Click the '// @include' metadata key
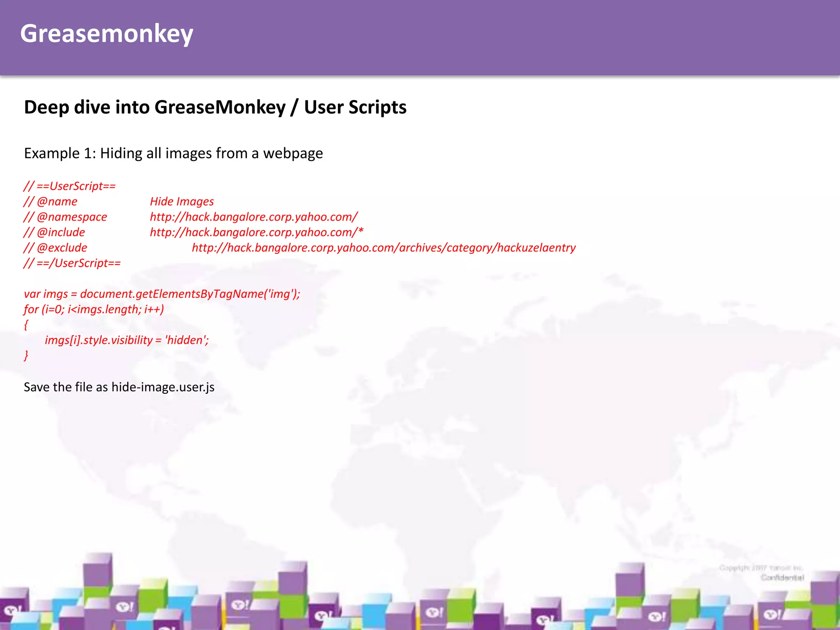 click(x=54, y=232)
